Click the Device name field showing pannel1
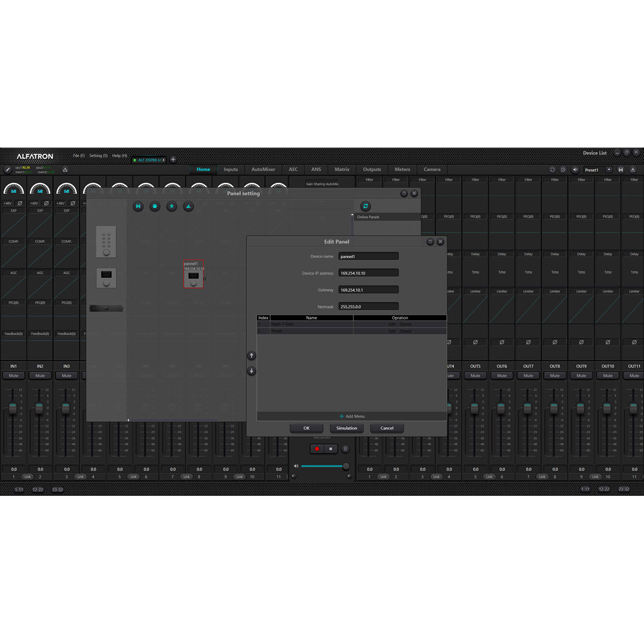 (x=368, y=256)
